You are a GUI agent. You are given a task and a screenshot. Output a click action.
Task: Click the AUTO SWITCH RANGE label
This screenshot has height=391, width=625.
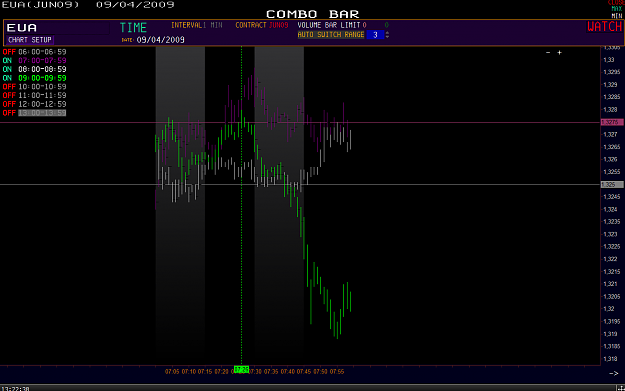point(331,35)
